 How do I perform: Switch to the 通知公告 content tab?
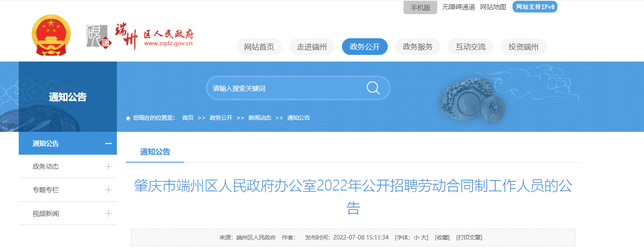tap(155, 152)
